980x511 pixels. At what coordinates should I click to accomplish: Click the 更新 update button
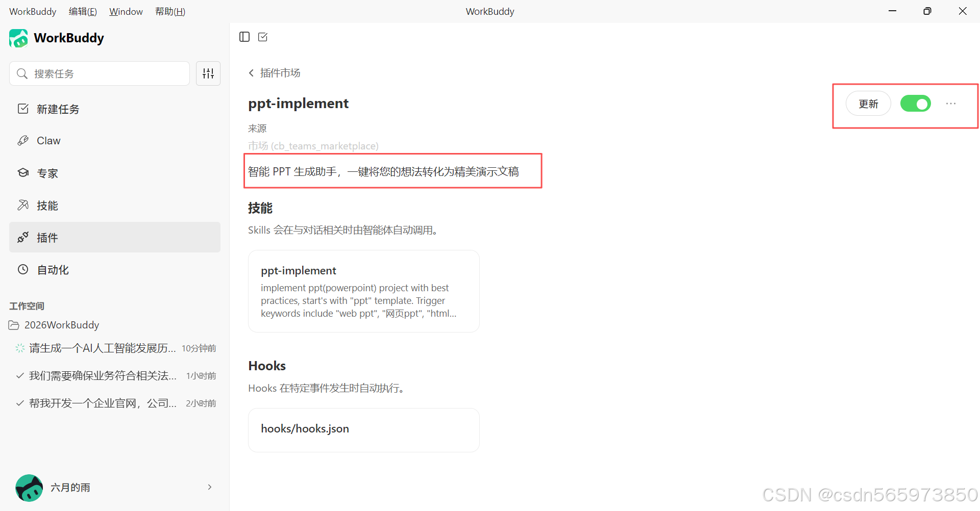click(x=868, y=104)
